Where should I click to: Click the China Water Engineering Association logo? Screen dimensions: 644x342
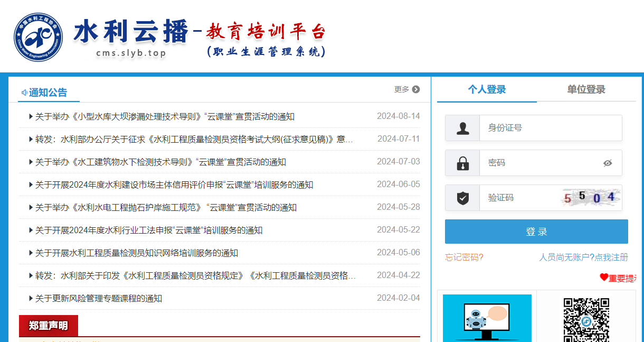(x=39, y=37)
